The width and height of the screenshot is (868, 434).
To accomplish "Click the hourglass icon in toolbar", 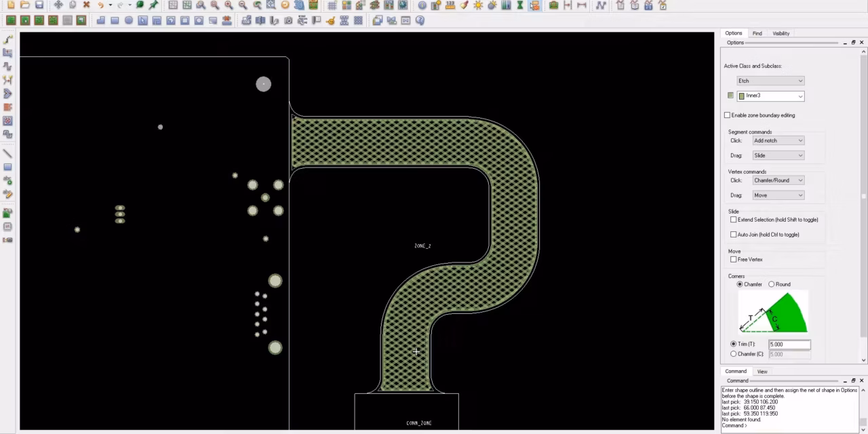I will click(x=520, y=5).
